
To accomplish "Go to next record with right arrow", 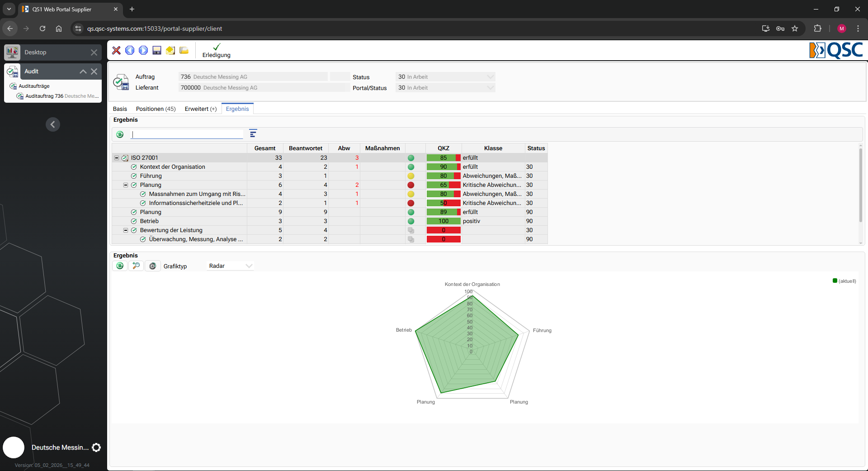I will (143, 50).
